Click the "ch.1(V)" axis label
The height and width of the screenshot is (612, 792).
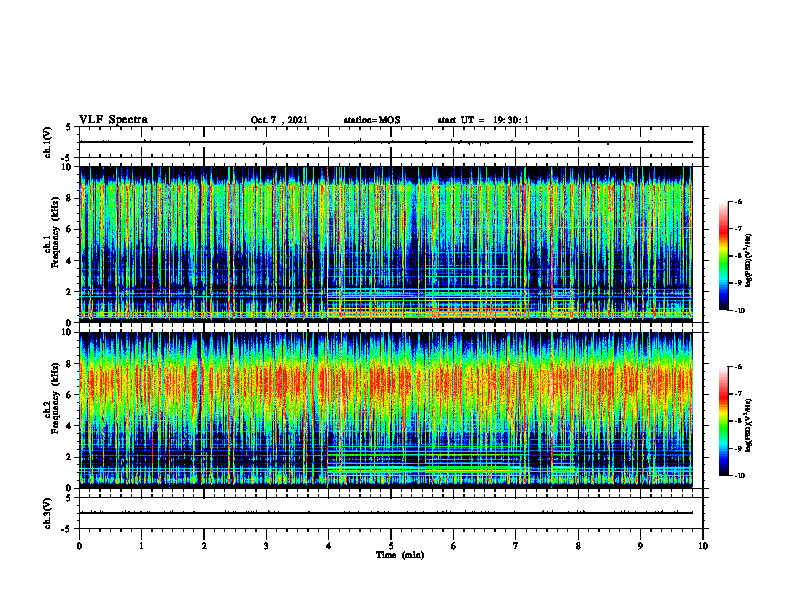coord(48,142)
